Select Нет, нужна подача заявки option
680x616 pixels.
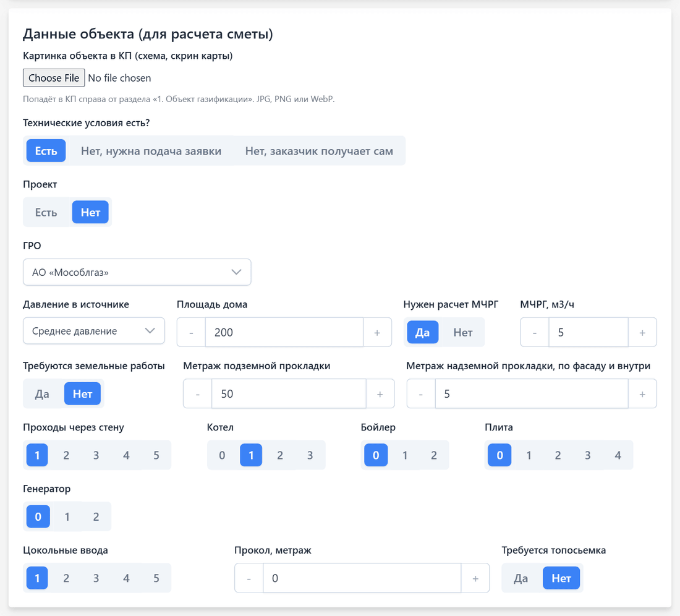[x=151, y=151]
